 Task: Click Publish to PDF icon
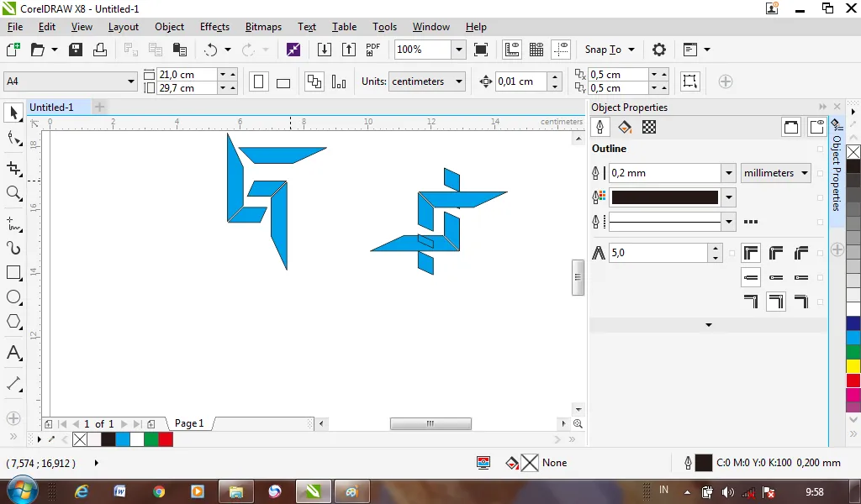coord(372,50)
